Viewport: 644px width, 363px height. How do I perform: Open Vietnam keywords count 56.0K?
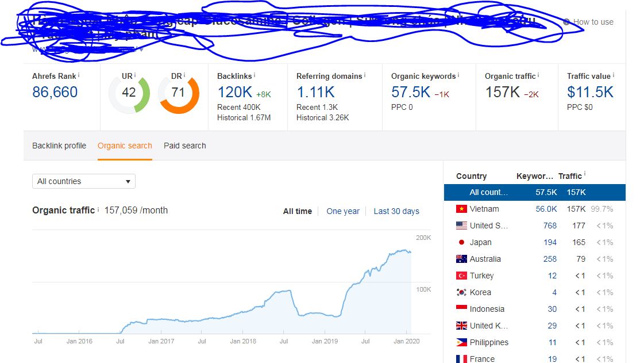pos(546,209)
